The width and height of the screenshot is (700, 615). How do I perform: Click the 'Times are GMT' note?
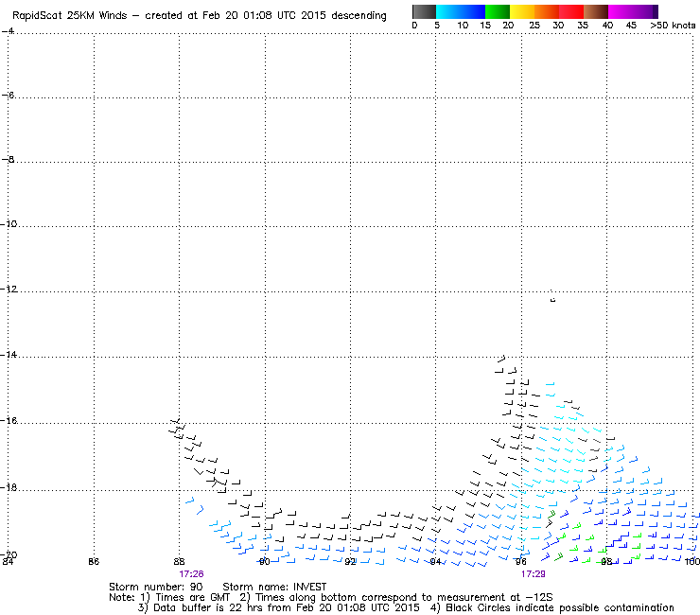pos(192,598)
